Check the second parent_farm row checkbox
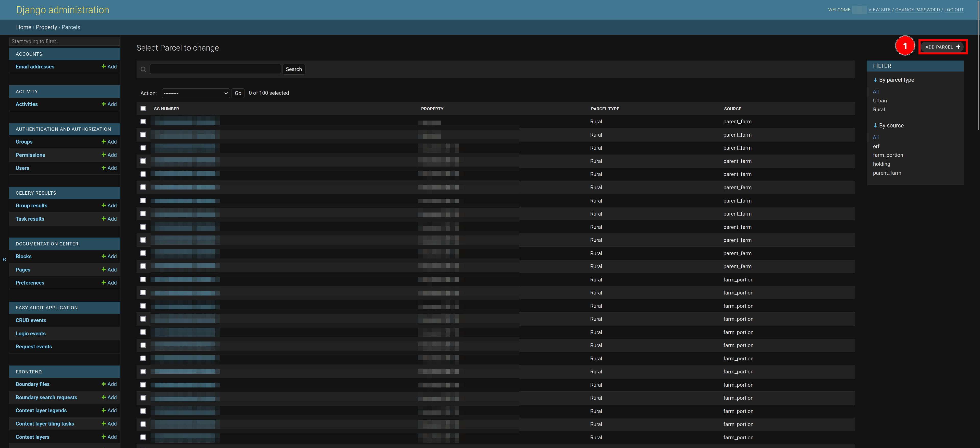Viewport: 980px width, 448px height. pyautogui.click(x=143, y=135)
